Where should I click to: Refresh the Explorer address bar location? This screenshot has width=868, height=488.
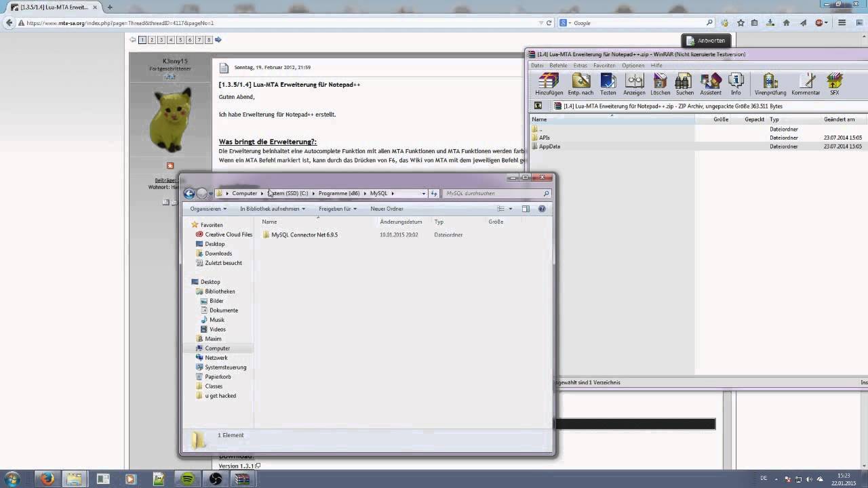(x=434, y=193)
